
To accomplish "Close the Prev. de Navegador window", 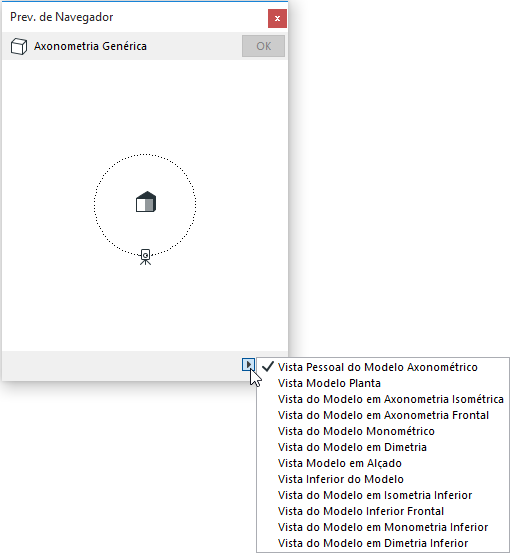I will click(277, 18).
